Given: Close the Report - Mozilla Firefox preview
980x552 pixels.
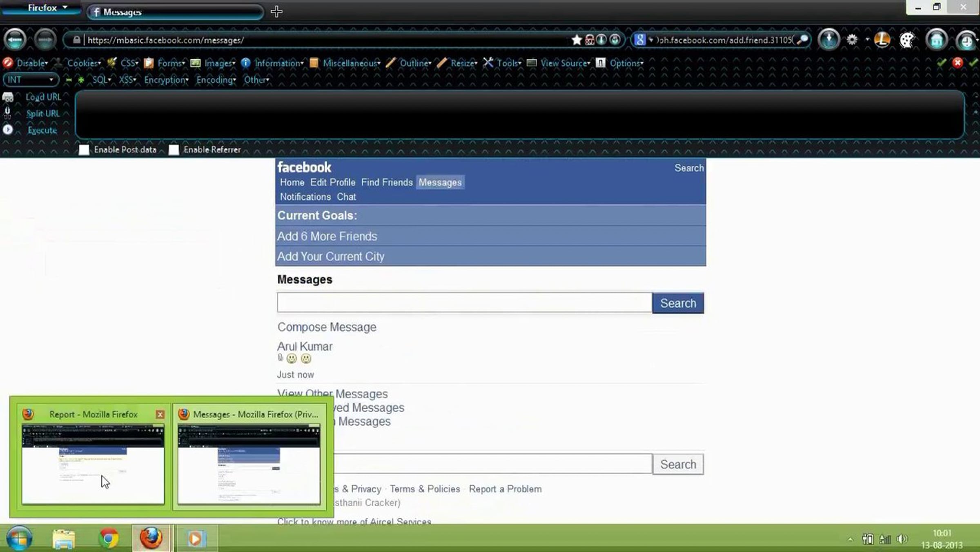Looking at the screenshot, I should click(x=160, y=414).
